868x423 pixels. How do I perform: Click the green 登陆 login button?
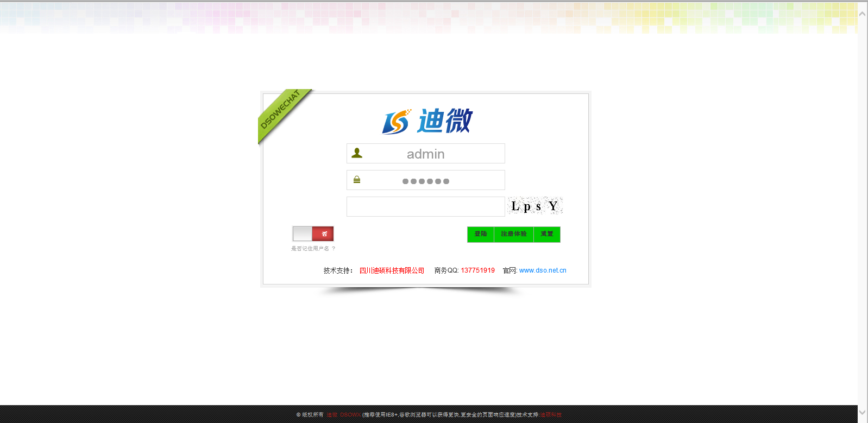[481, 234]
